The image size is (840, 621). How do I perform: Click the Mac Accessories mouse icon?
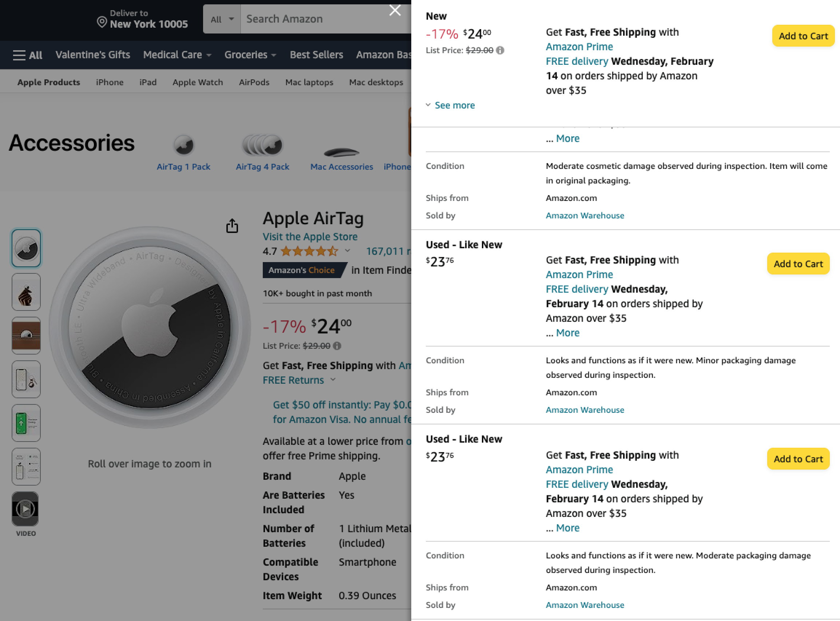pyautogui.click(x=341, y=152)
